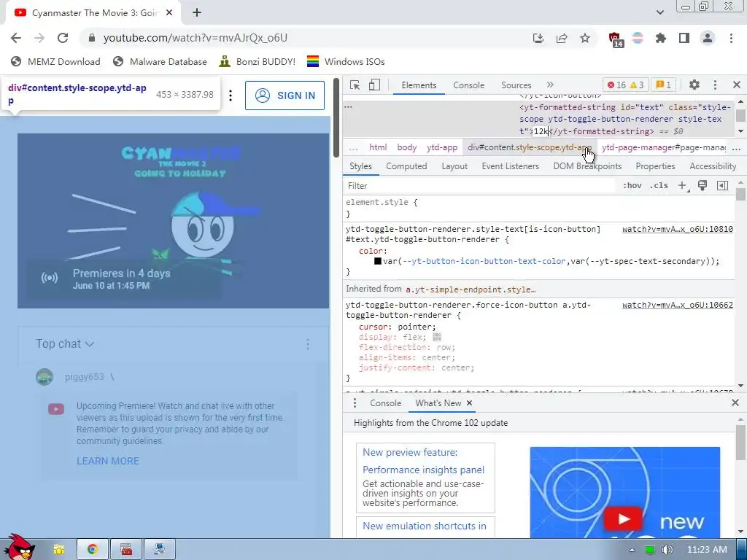Open the 1 issue badge
This screenshot has height=560, width=747.
(x=664, y=85)
